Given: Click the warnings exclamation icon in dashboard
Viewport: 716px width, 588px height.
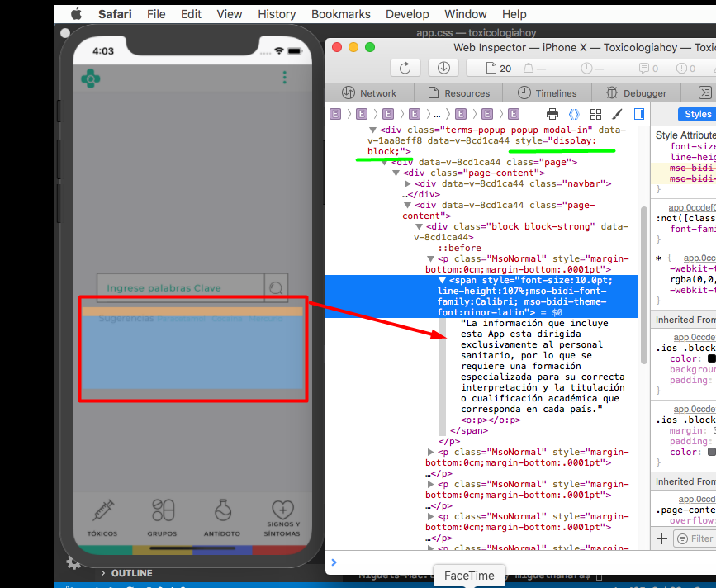Looking at the screenshot, I should pos(681,69).
